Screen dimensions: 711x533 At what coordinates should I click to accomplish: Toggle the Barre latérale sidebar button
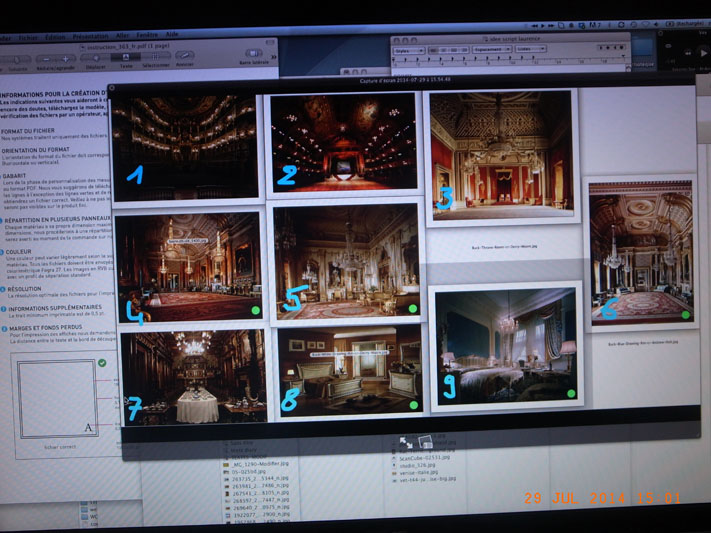(x=253, y=54)
